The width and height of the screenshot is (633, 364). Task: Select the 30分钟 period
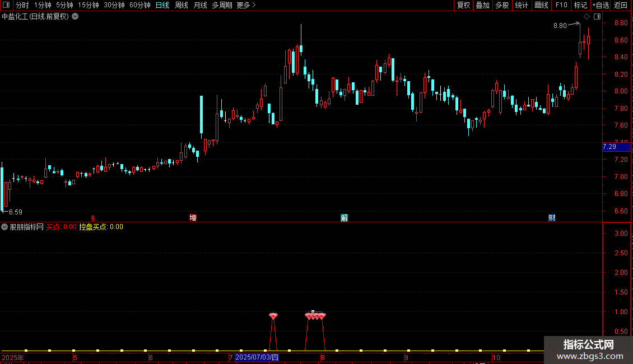tap(114, 5)
